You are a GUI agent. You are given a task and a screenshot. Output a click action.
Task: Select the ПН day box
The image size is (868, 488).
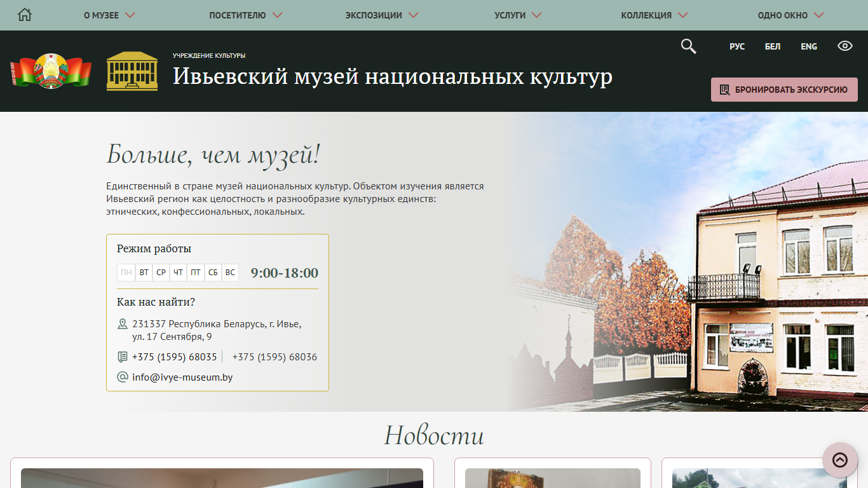(x=126, y=273)
